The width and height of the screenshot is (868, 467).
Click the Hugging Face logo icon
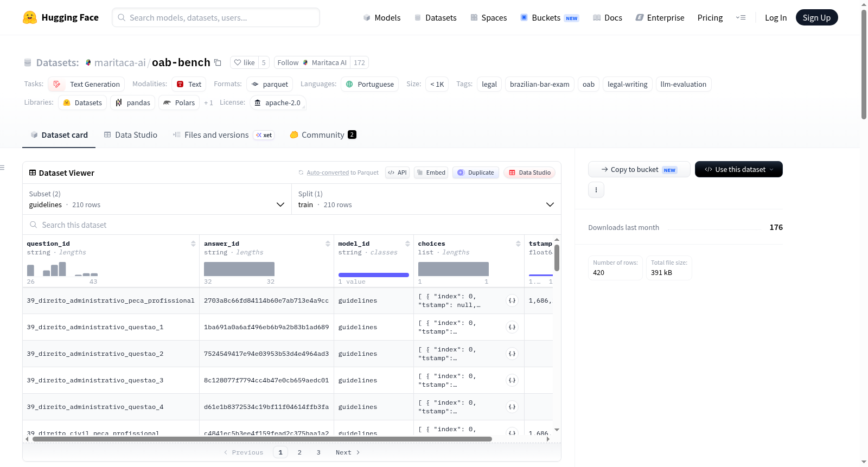[x=30, y=17]
